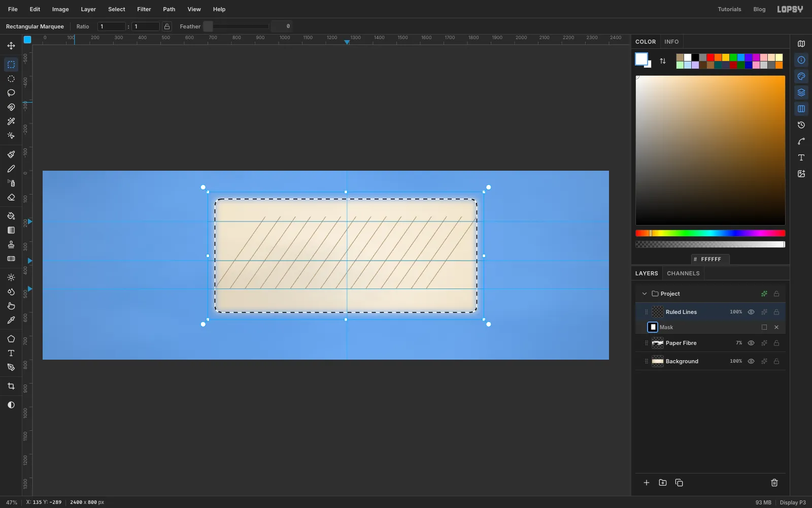Select the Gradient tool
The width and height of the screenshot is (812, 508).
pyautogui.click(x=11, y=230)
